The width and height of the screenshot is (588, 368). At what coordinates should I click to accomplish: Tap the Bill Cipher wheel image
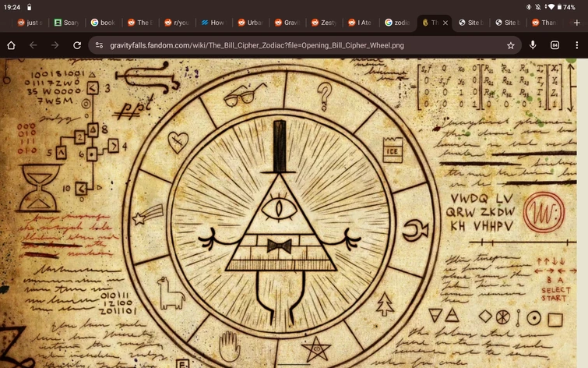[x=288, y=214]
